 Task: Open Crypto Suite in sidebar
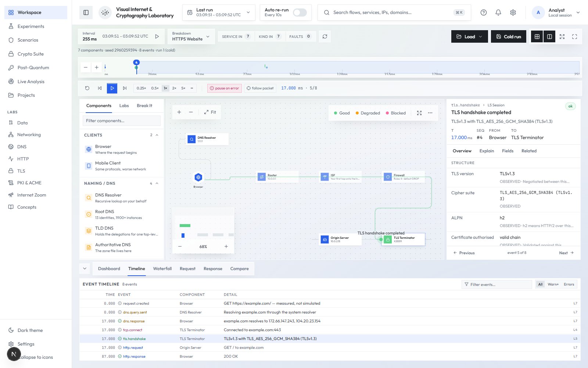coord(31,54)
